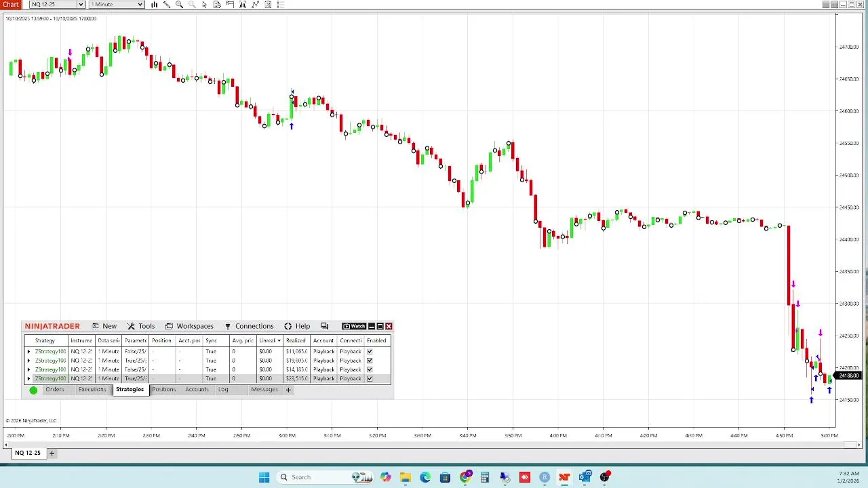Select the Strategies tab
The height and width of the screenshot is (488, 868).
point(130,390)
